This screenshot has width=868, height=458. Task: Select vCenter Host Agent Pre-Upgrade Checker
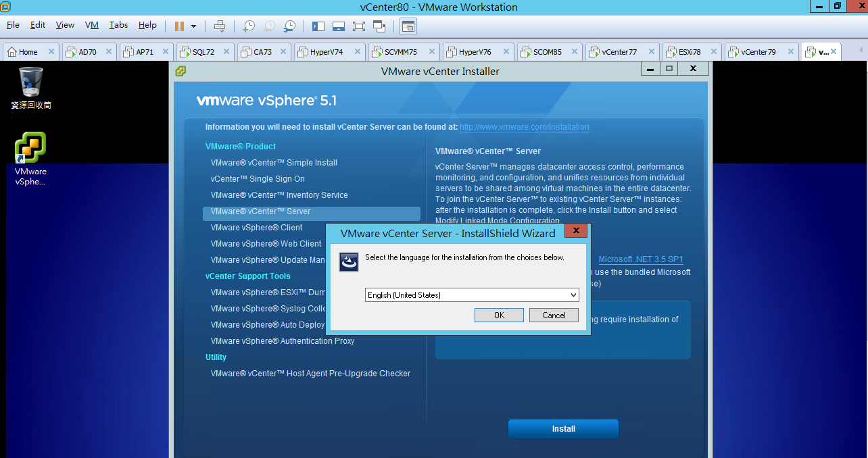click(310, 374)
